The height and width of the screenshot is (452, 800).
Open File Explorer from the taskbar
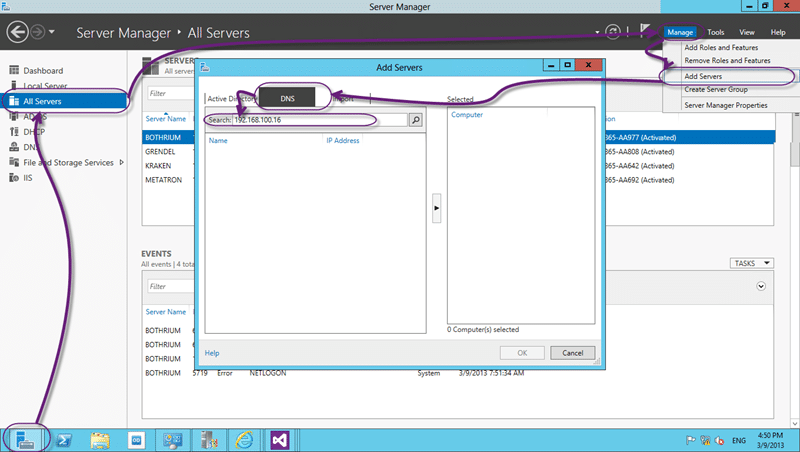[100, 440]
